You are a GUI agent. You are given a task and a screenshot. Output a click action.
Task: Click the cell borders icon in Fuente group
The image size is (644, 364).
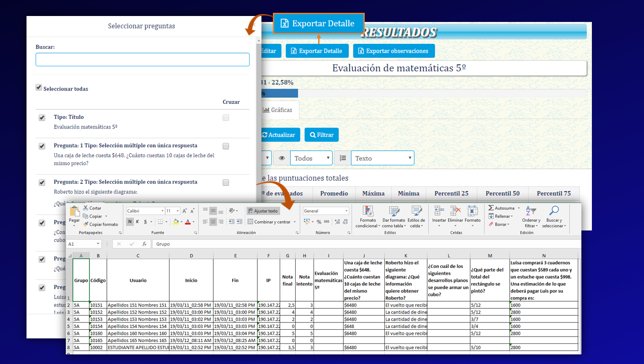pyautogui.click(x=160, y=222)
